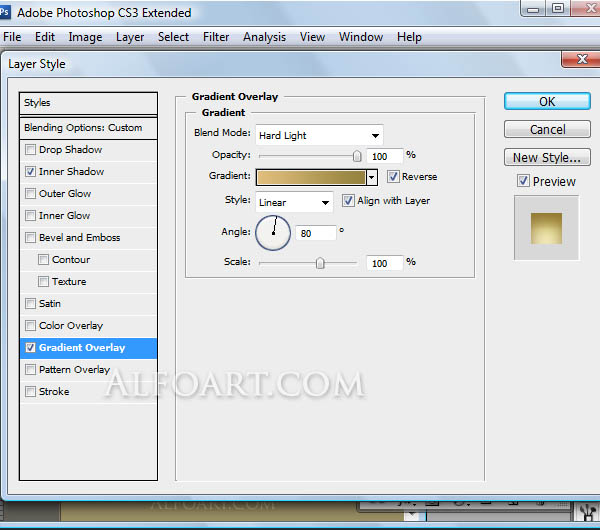This screenshot has width=600, height=530.
Task: Toggle Align with Layer checkbox
Action: (348, 201)
